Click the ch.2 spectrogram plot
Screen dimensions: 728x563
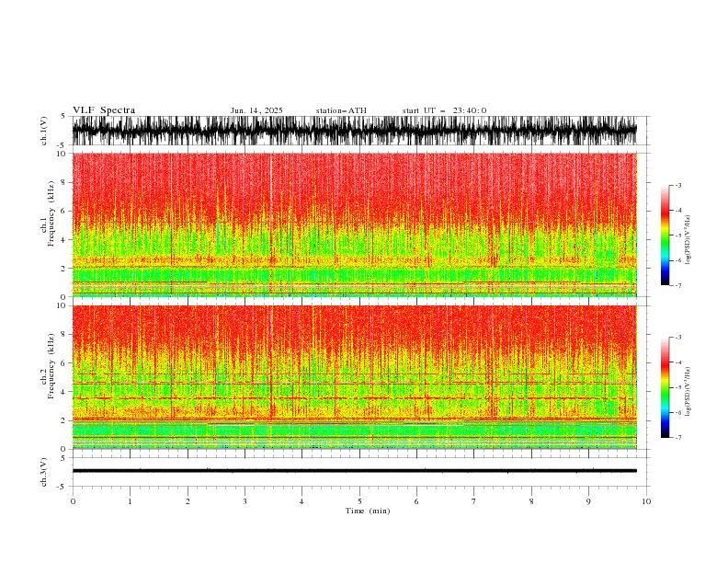pos(355,377)
